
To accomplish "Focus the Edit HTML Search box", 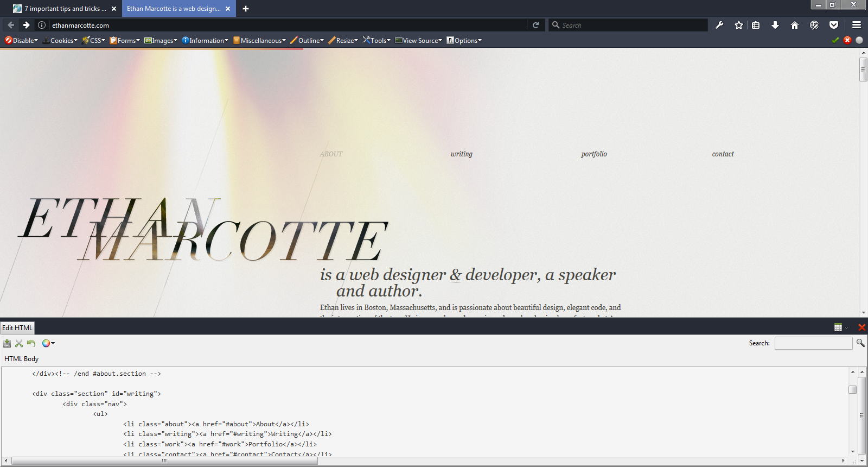I will point(814,343).
